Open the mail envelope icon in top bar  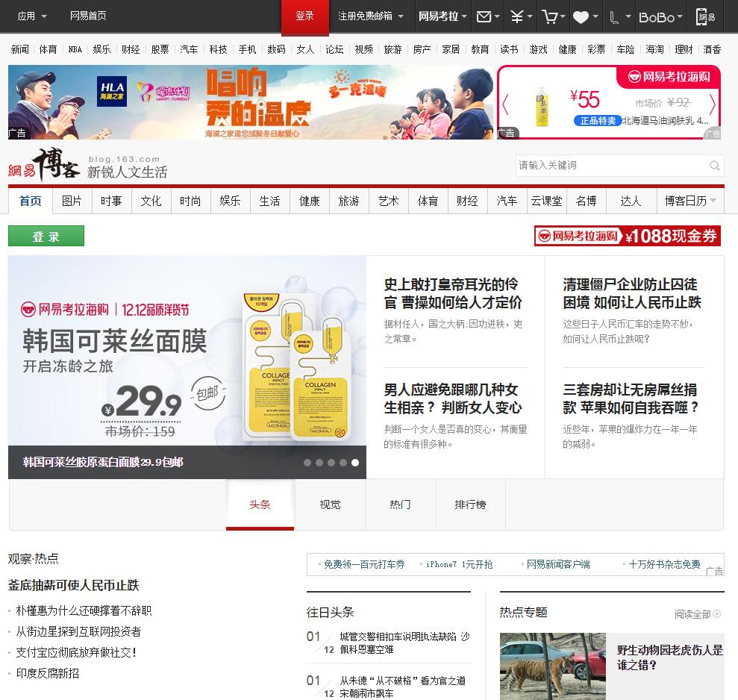tap(484, 17)
